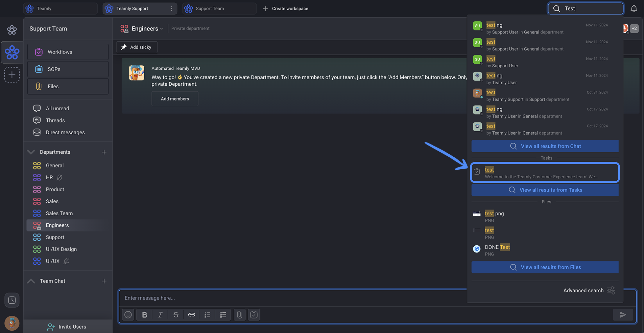Create task from composer toolbar
This screenshot has width=644, height=333.
[254, 315]
